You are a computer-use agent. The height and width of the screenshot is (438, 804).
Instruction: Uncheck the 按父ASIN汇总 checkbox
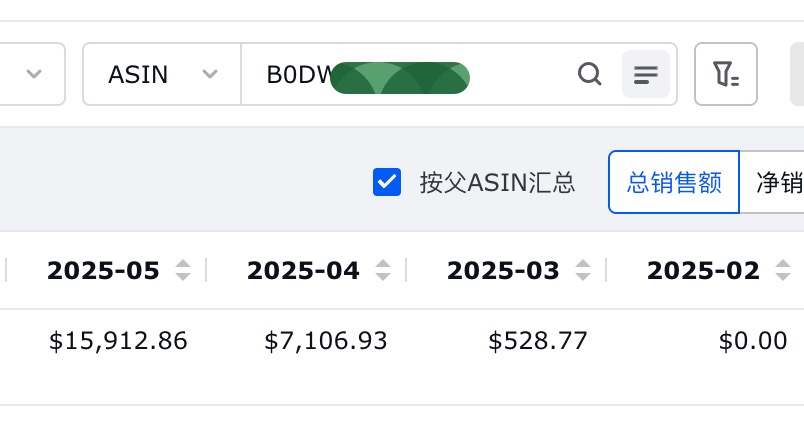[387, 182]
